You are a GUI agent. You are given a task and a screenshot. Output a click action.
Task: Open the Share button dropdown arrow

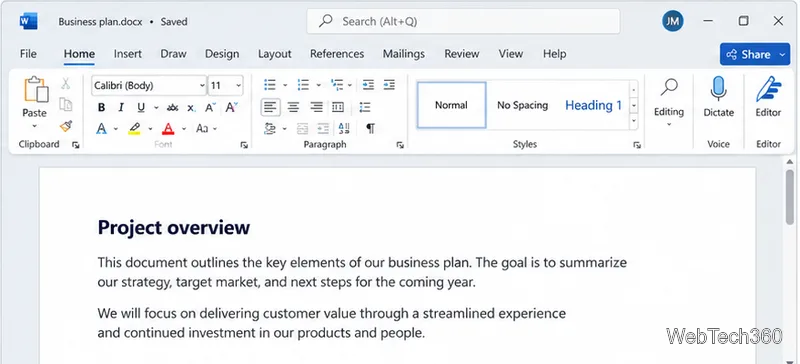(783, 55)
